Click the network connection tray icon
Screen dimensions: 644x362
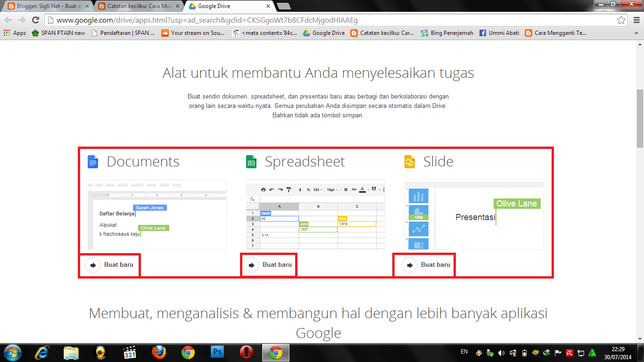pyautogui.click(x=581, y=353)
